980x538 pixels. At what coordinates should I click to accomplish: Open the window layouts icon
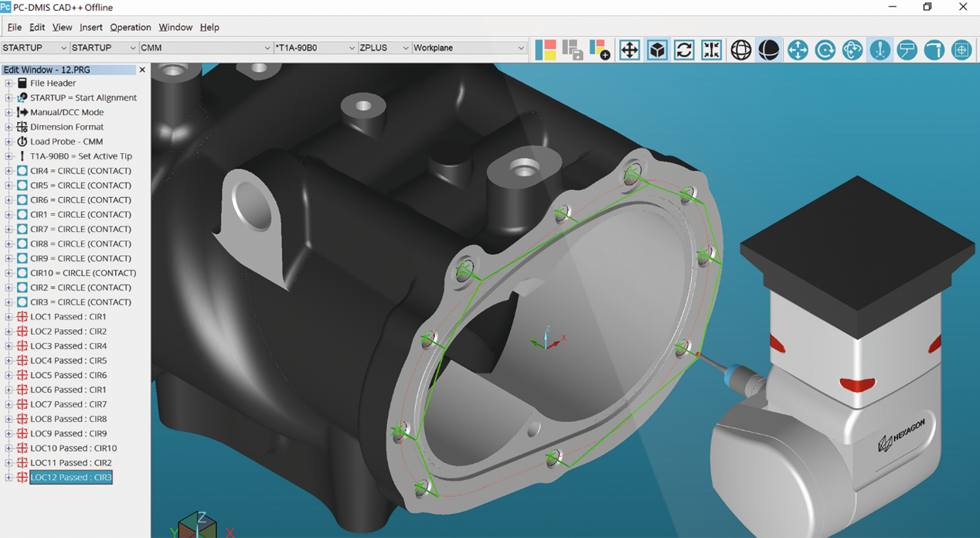tap(546, 50)
